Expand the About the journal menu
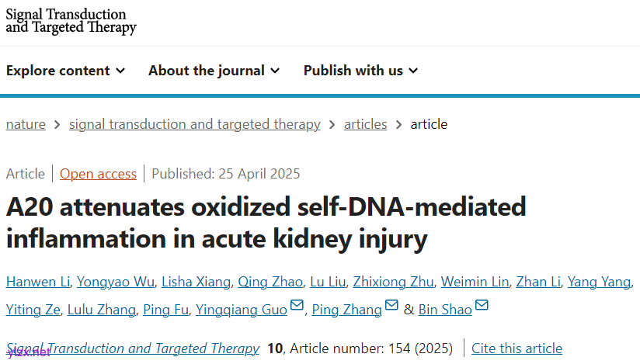 click(214, 71)
